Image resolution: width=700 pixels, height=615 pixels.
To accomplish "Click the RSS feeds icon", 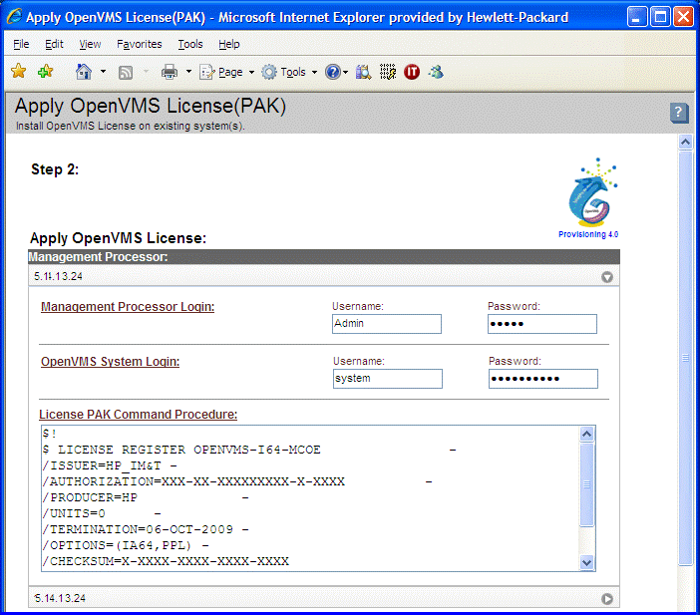I will (x=126, y=72).
